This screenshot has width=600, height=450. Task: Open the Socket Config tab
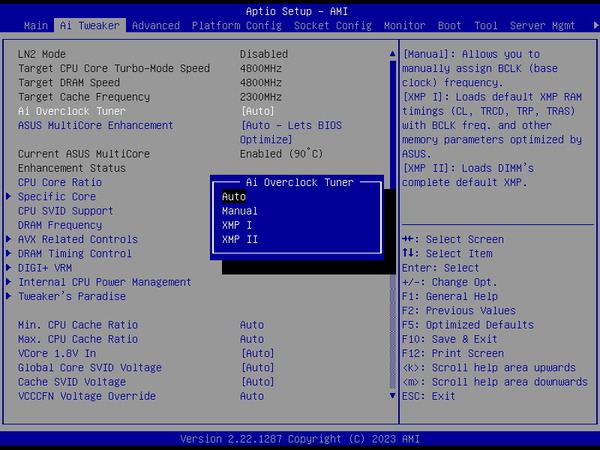334,25
